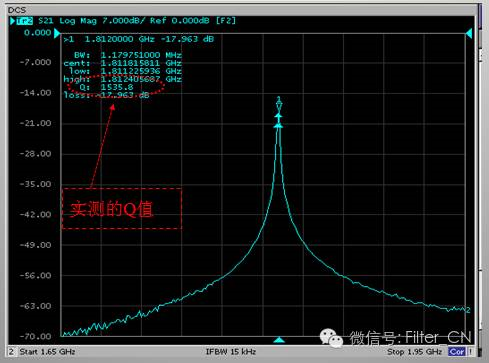Click channel number 2 box in status bar
489x363 pixels.
[12, 352]
